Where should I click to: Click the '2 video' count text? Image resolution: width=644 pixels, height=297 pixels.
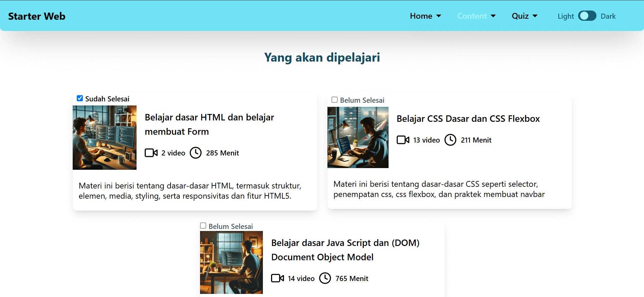click(173, 153)
